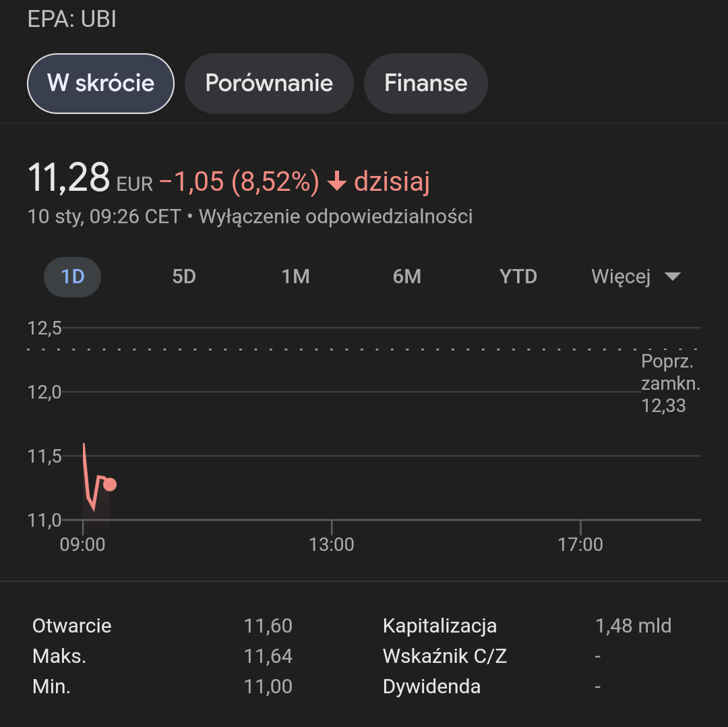The height and width of the screenshot is (727, 728).
Task: Click the Otwarcie value 11,60
Action: pos(268,626)
